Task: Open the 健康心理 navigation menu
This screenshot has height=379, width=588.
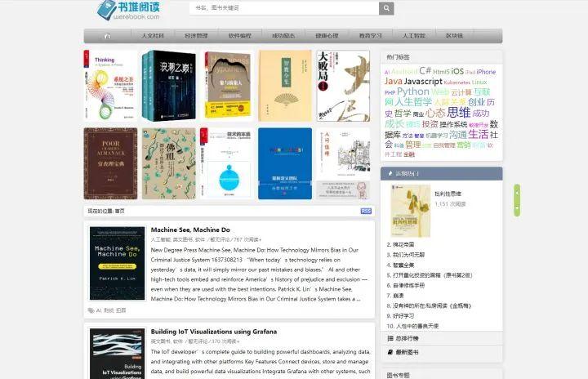Action: click(x=327, y=36)
